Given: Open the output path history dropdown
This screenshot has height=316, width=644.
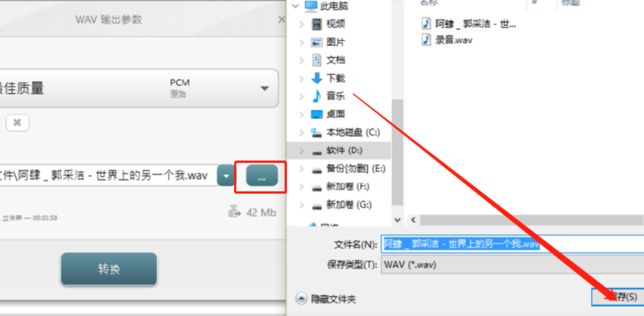Looking at the screenshot, I should click(226, 176).
